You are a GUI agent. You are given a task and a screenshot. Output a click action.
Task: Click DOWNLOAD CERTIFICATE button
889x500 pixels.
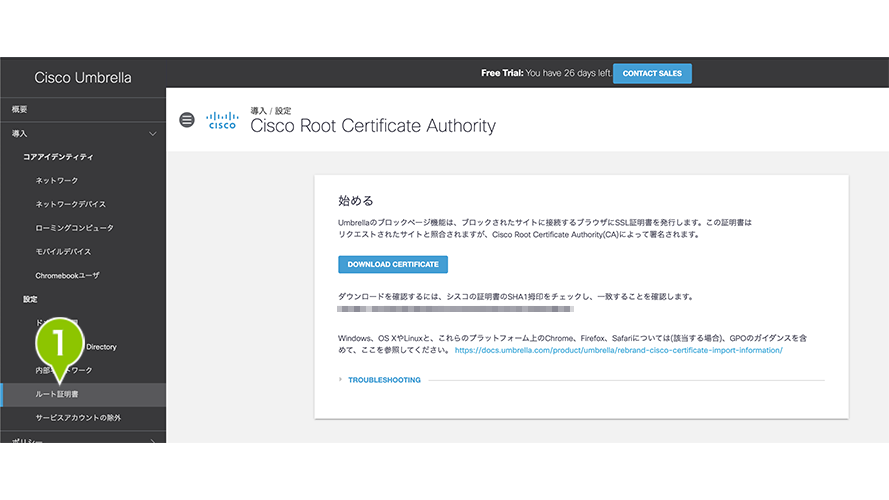click(x=393, y=264)
